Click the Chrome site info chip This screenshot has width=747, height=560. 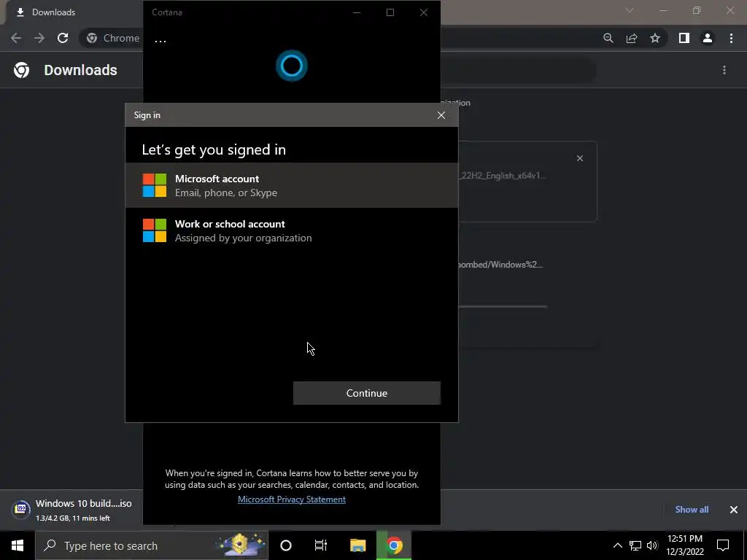tap(113, 38)
